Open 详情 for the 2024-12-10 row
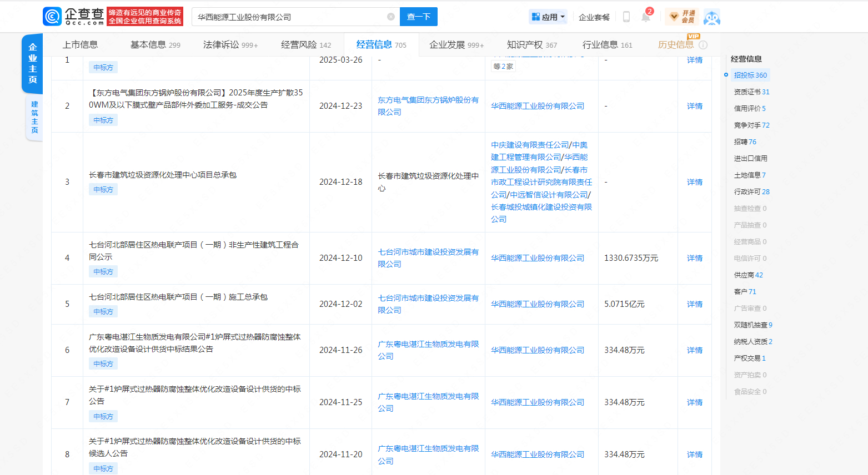The width and height of the screenshot is (868, 475). [695, 258]
